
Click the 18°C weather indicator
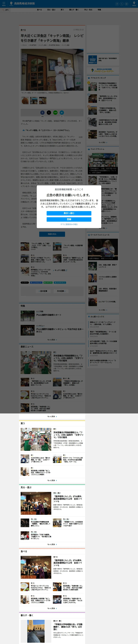(5, 10)
